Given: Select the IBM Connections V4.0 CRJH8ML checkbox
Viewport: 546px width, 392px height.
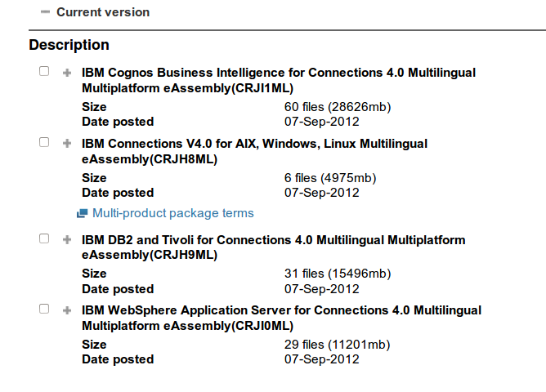Looking at the screenshot, I should (44, 142).
